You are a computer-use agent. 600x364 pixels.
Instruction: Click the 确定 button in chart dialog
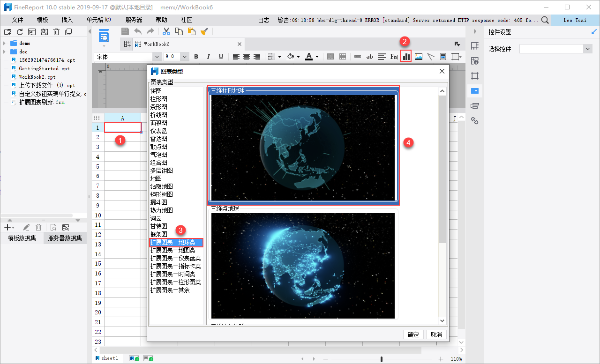(413, 334)
